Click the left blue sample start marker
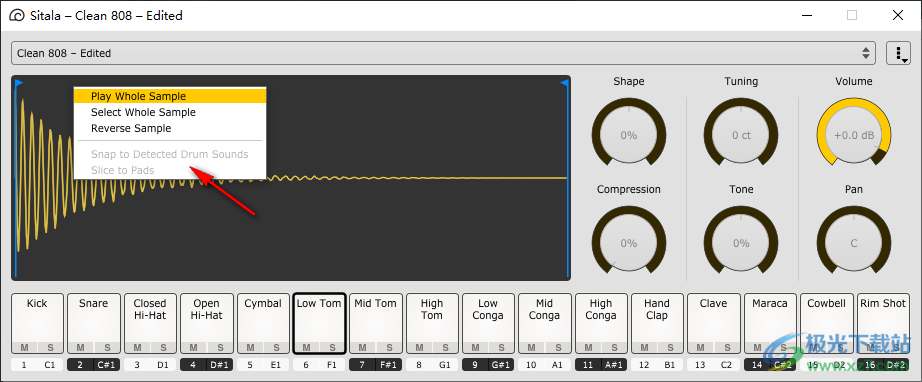Screen dimensions: 922x382 tap(18, 83)
